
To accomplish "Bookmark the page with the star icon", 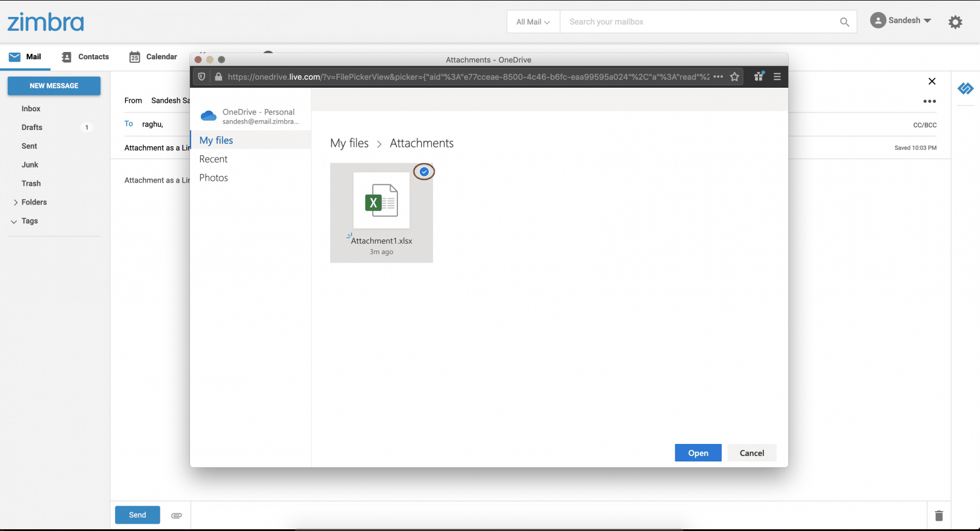I will pos(734,77).
